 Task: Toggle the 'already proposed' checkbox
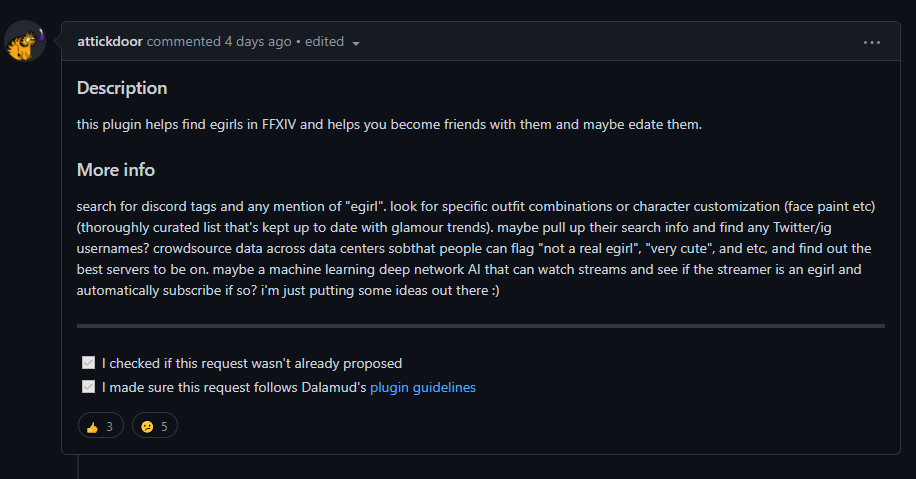pyautogui.click(x=89, y=363)
